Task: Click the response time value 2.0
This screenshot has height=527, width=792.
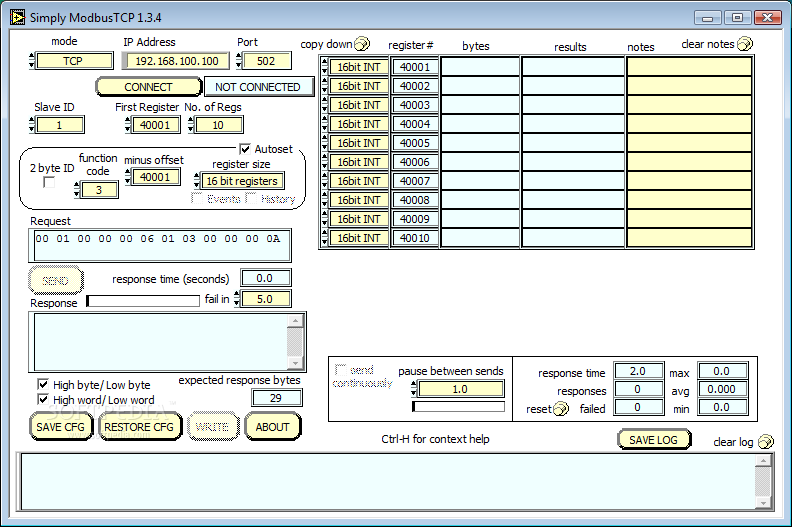Action: click(x=638, y=371)
